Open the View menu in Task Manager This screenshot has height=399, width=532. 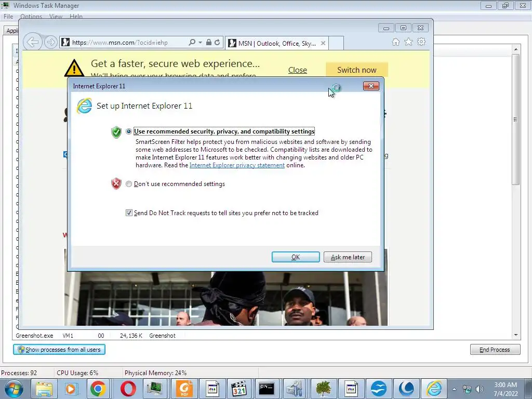point(56,16)
